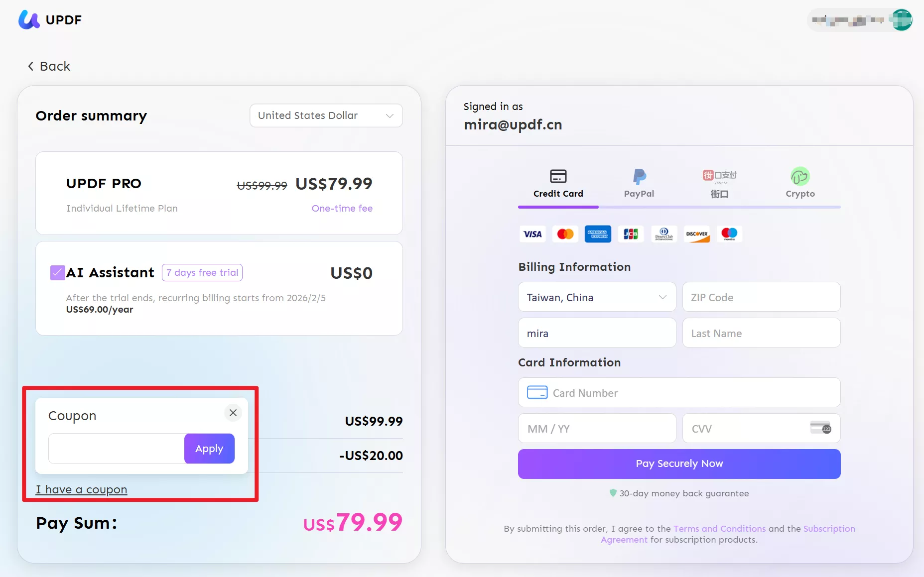Select Crypto payment option
Image resolution: width=924 pixels, height=577 pixels.
[x=799, y=183]
